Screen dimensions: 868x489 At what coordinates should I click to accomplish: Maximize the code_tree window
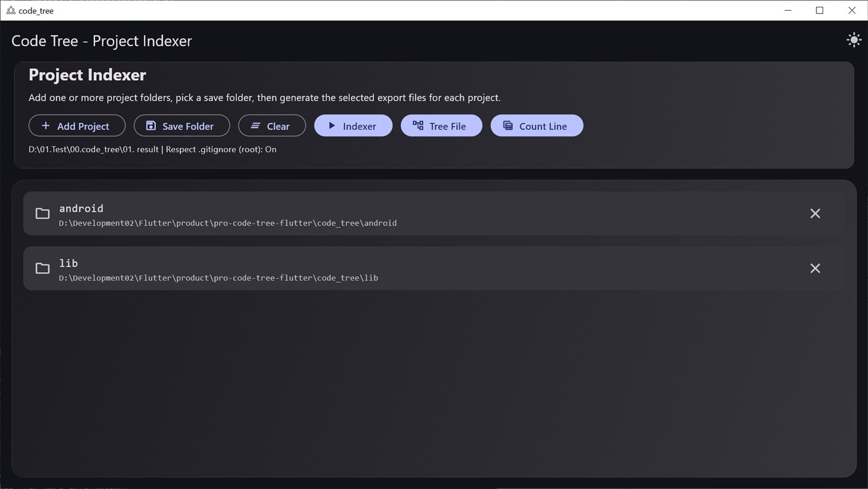(820, 11)
